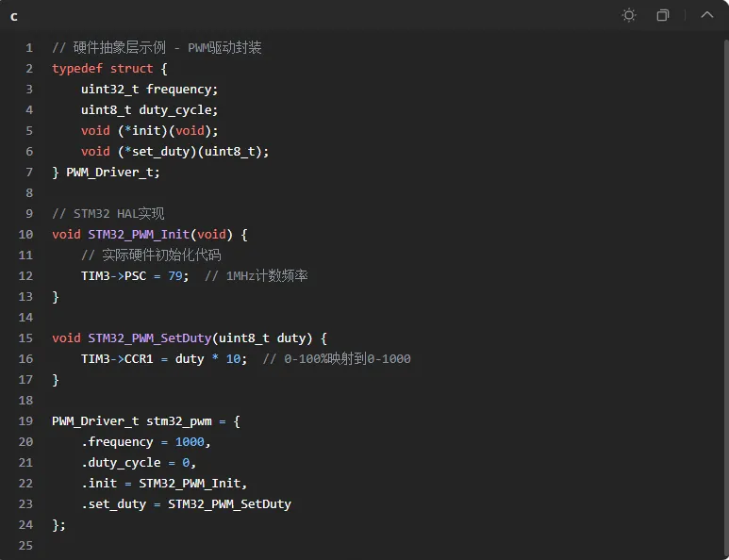
Task: Click the number 1000 after .frequency
Action: 190,441
